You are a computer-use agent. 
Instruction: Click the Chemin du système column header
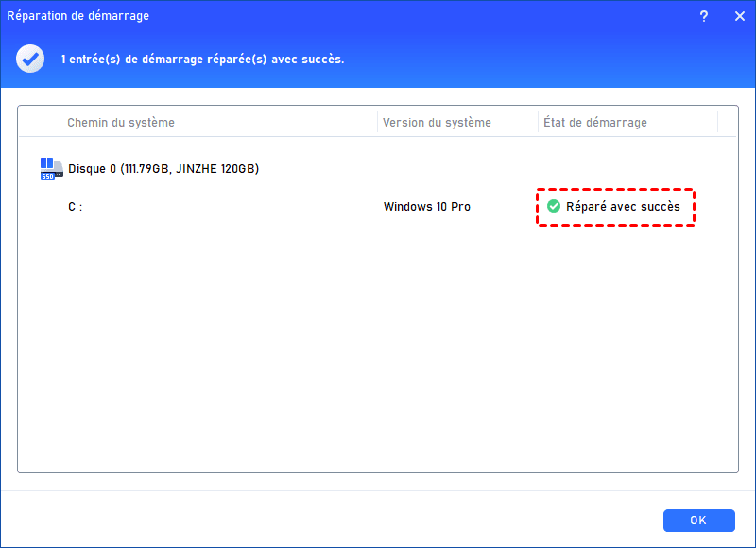pos(121,123)
